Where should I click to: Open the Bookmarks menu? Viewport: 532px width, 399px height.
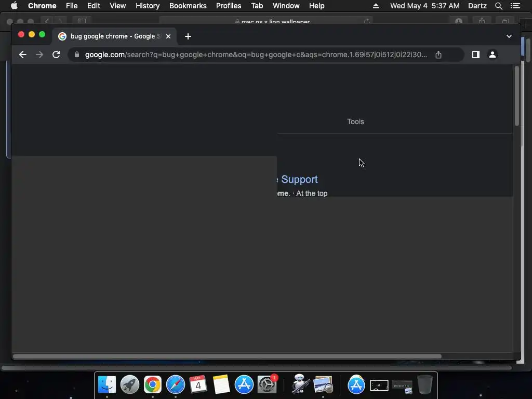(x=188, y=6)
